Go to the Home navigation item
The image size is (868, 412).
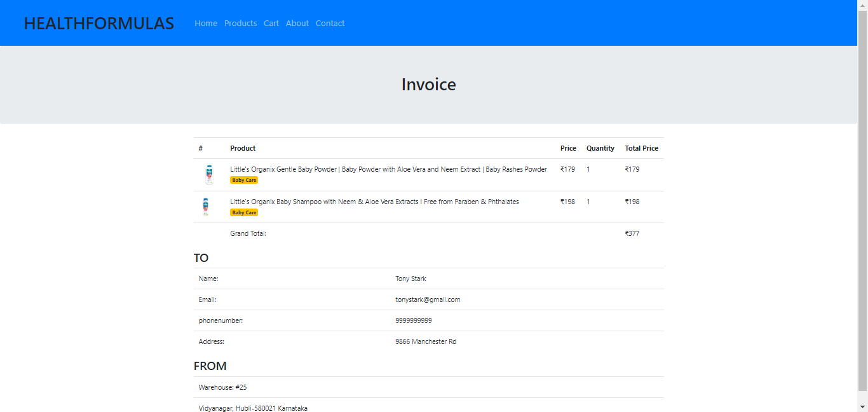pos(205,23)
